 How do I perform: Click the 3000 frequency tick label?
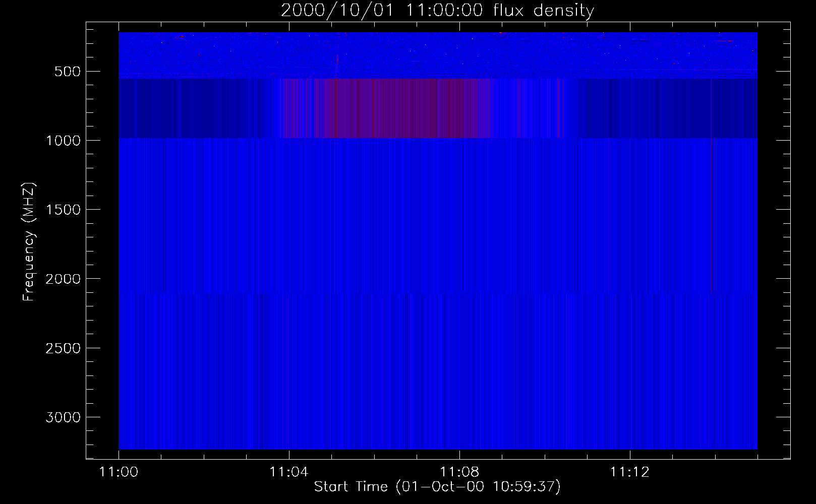pyautogui.click(x=63, y=417)
